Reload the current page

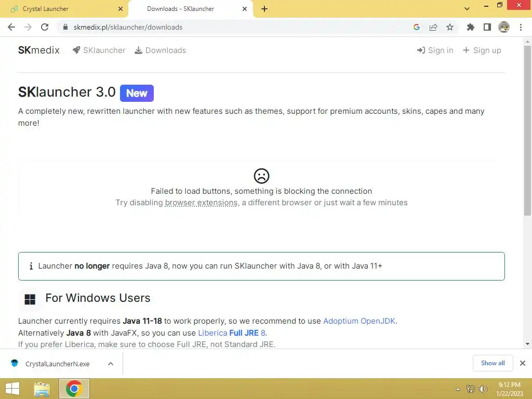tap(45, 27)
